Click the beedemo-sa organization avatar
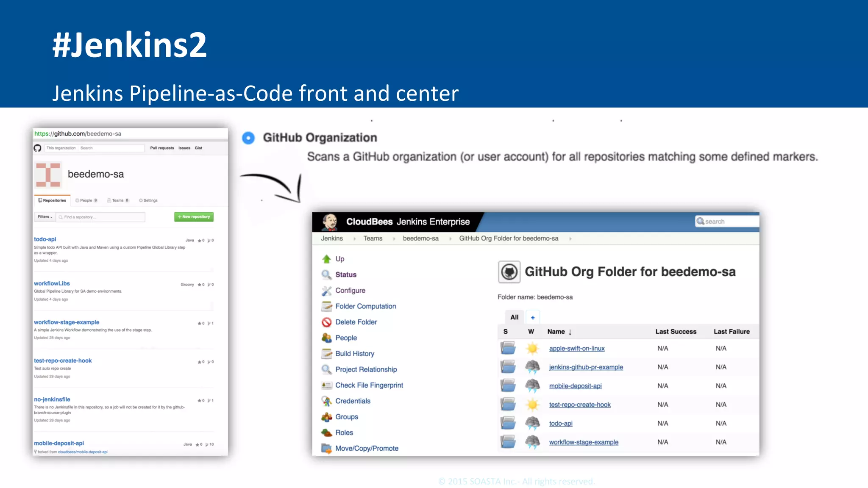 [x=48, y=175]
